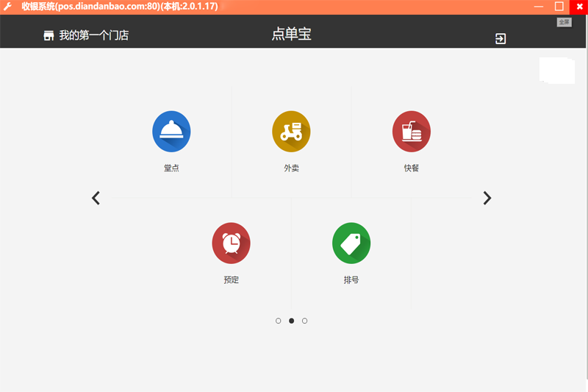588x392 pixels.
Task: Click the 外卖 label text
Action: (x=291, y=168)
